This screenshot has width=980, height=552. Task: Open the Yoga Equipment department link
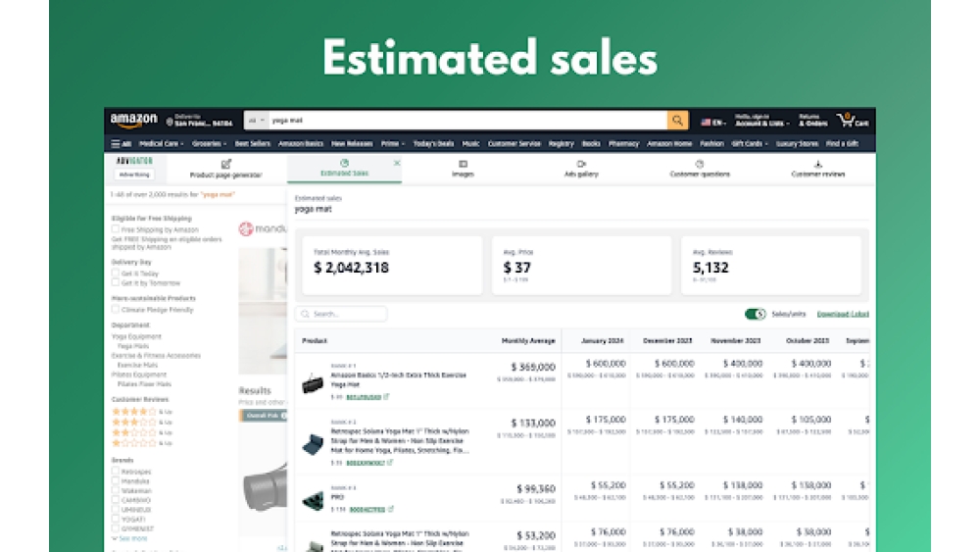pos(136,336)
